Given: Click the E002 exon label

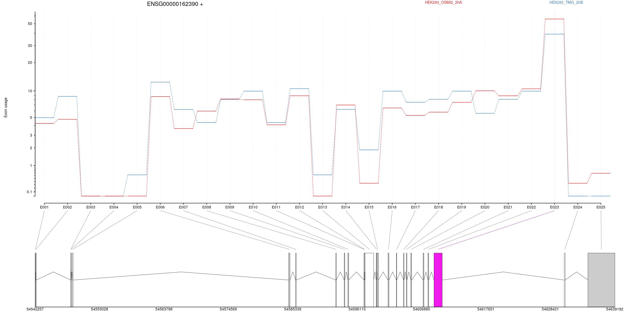Looking at the screenshot, I should point(67,207).
